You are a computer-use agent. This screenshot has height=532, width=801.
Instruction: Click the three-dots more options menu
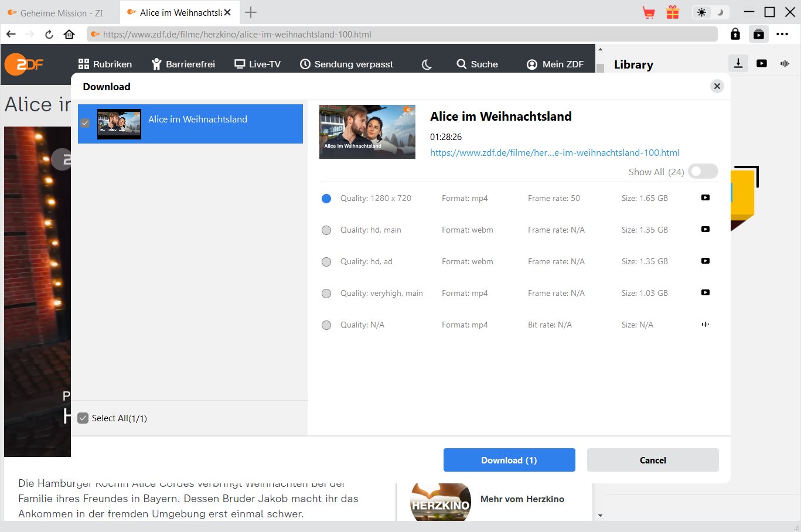782,34
